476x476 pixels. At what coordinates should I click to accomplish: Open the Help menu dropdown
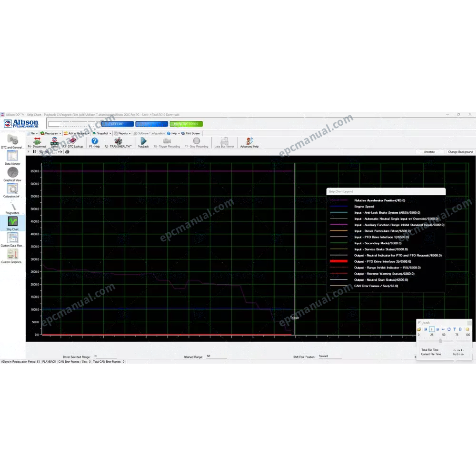coord(173,133)
